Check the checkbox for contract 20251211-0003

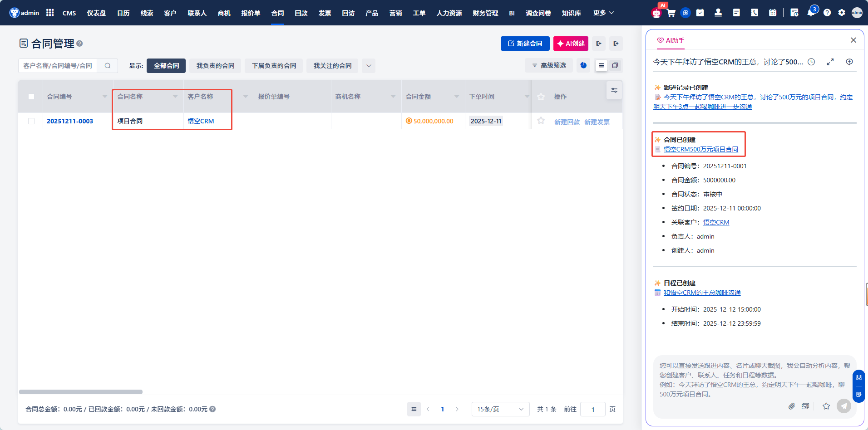point(31,121)
